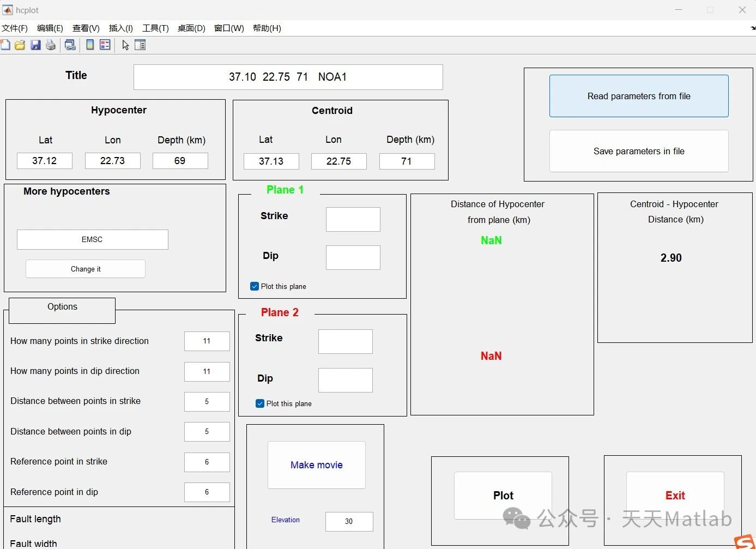756x549 pixels.
Task: Click the Make movie button
Action: 317,465
